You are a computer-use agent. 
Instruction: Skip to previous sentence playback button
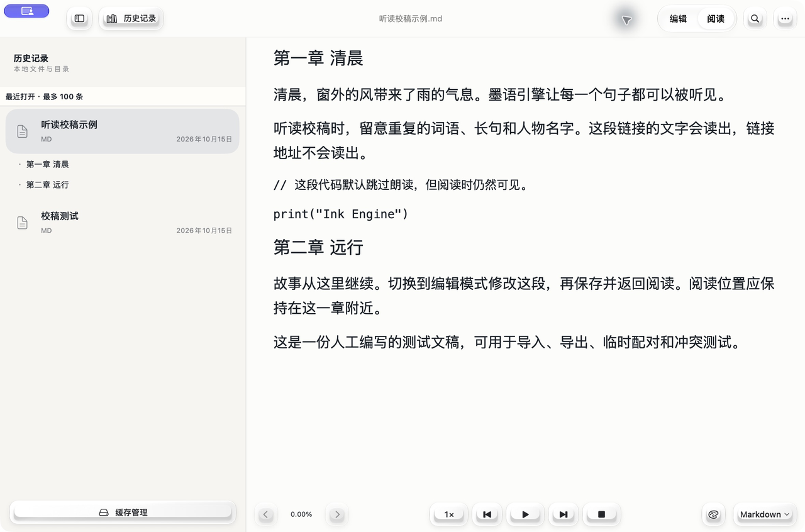(487, 514)
